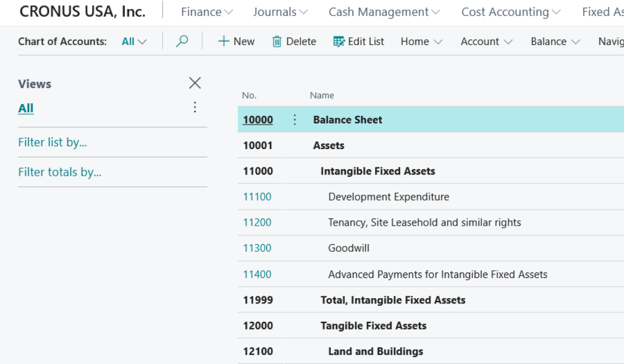Click the Delete trash can icon
Screen dimensions: 624x364
276,42
